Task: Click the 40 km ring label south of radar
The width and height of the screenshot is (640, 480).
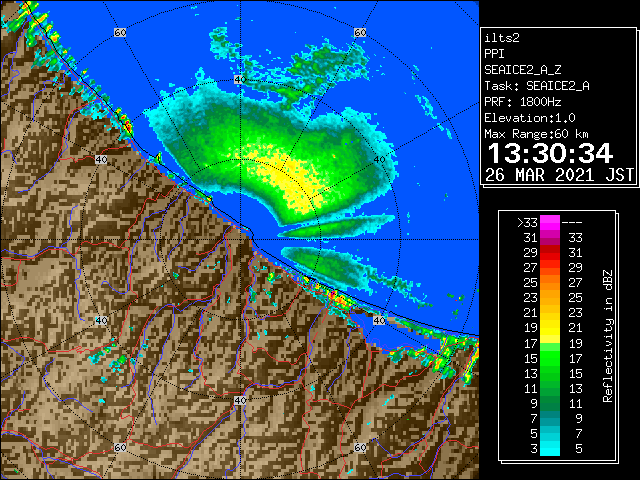Action: point(240,400)
